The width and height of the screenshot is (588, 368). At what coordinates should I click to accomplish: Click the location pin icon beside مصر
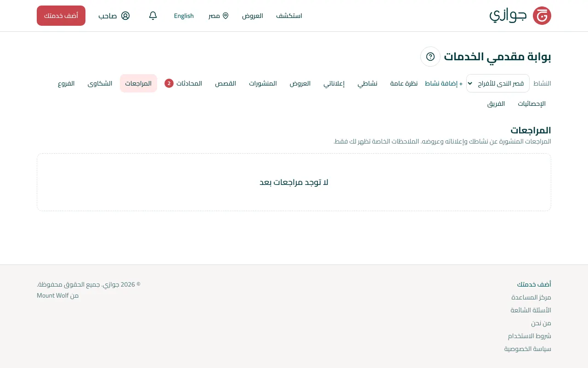point(226,16)
